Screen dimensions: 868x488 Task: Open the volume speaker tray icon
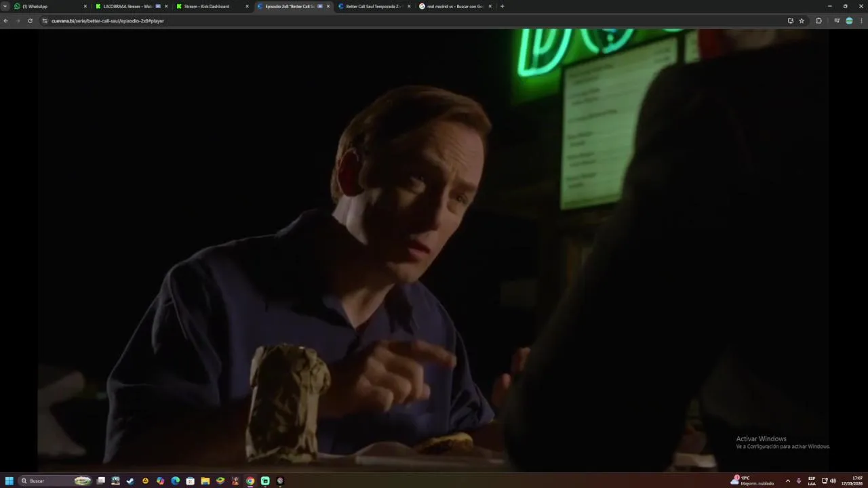tap(833, 481)
